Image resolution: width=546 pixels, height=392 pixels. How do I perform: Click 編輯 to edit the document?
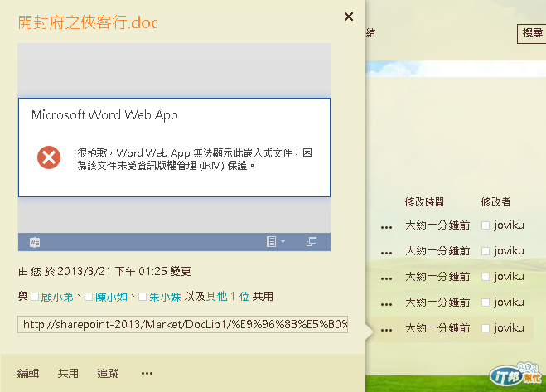coord(28,374)
